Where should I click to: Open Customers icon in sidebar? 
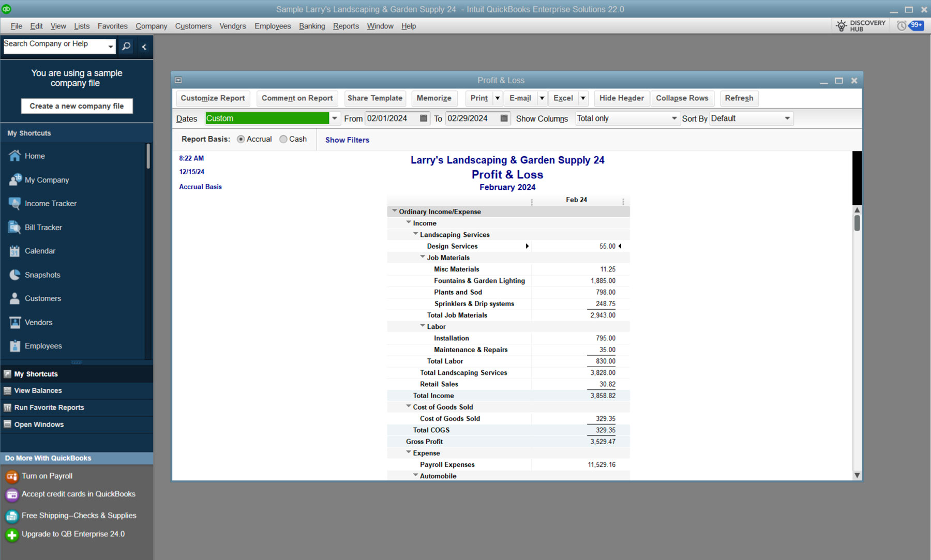click(15, 298)
